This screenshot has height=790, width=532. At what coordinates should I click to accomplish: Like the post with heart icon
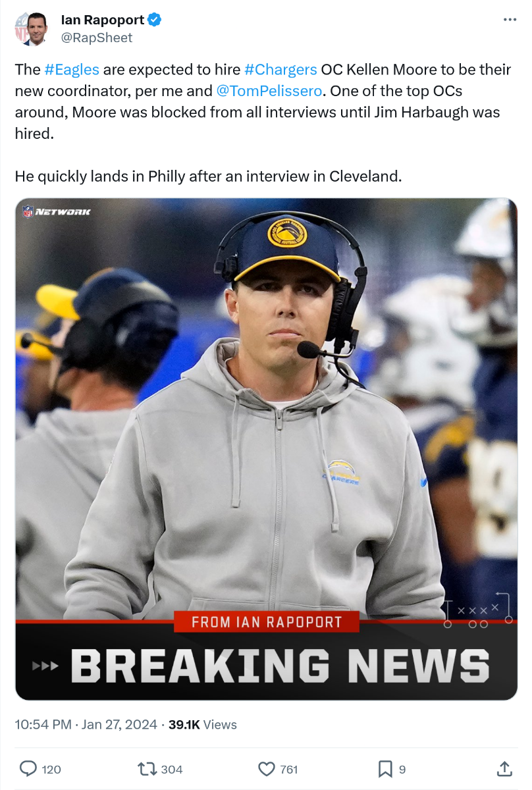click(x=266, y=768)
